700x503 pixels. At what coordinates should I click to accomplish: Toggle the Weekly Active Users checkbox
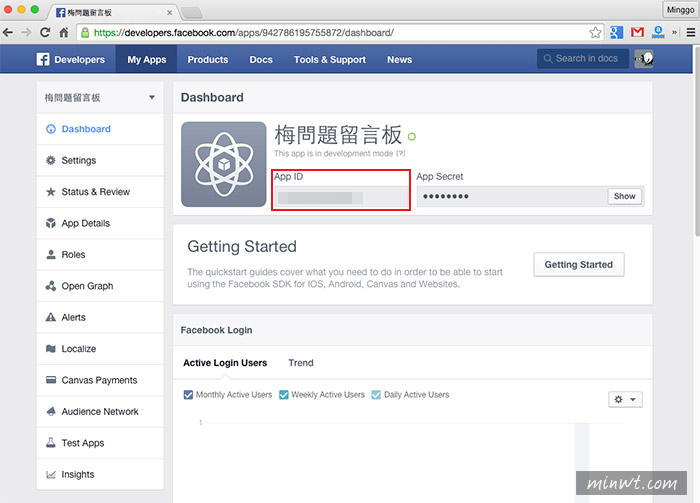[x=284, y=395]
